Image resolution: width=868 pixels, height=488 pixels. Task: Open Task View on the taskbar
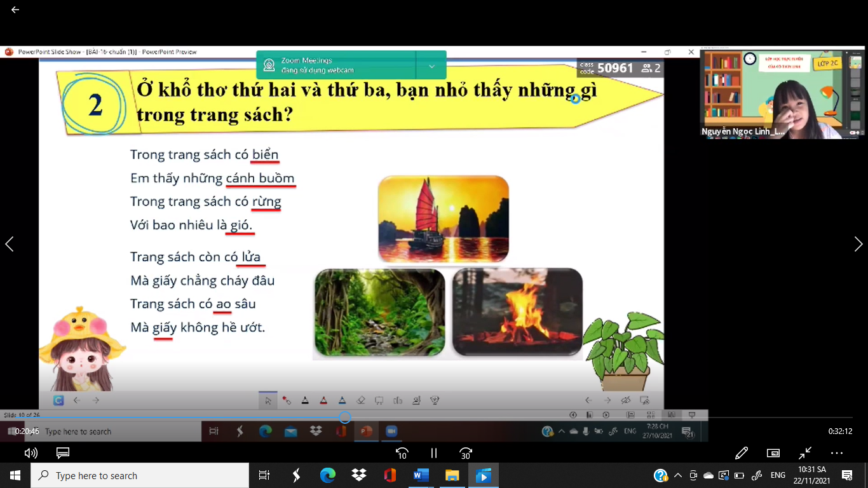264,475
